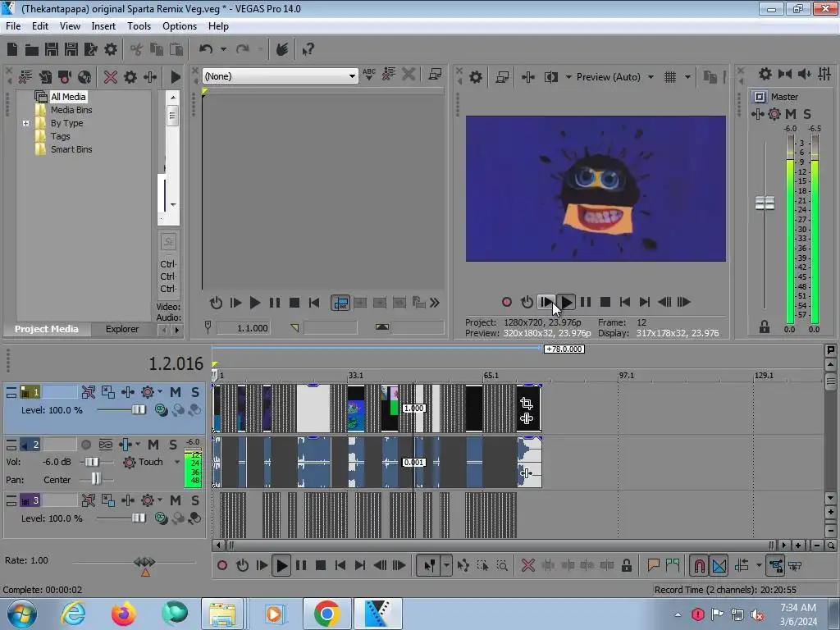
Task: Click the Save project icon
Action: 52,50
